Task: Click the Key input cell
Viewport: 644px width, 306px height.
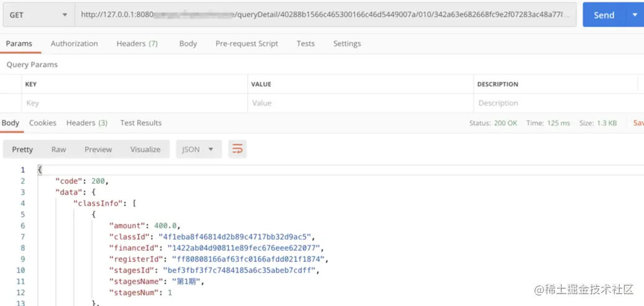Action: tap(134, 103)
